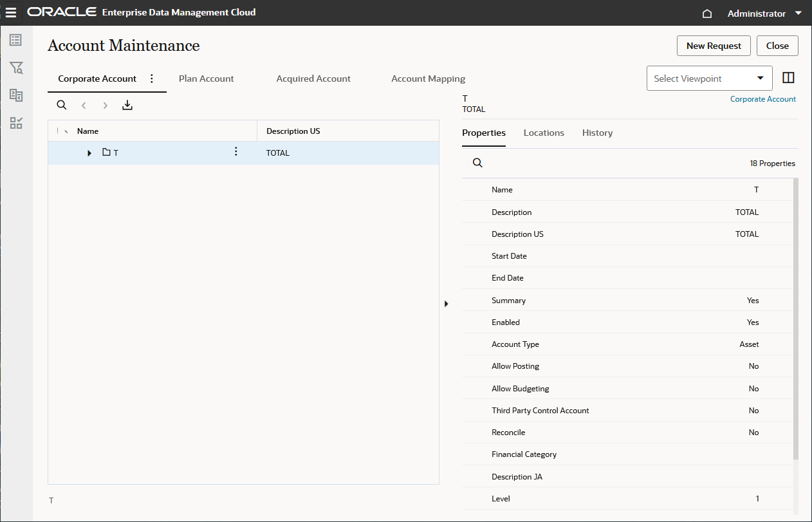Click the search icon above the tree

62,105
